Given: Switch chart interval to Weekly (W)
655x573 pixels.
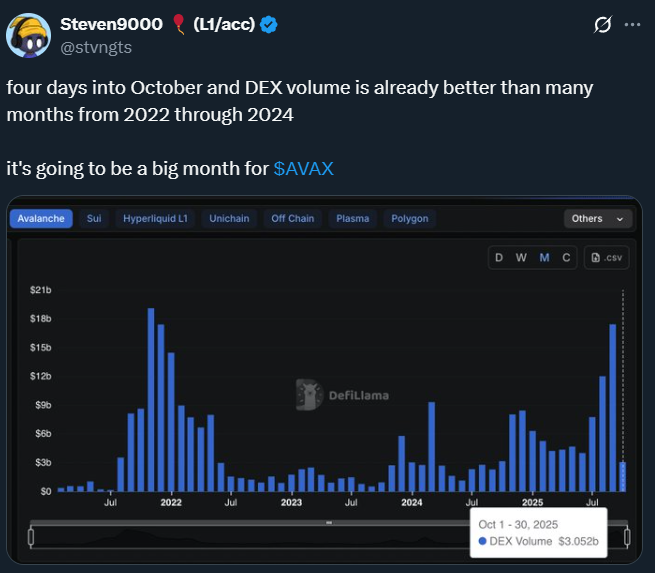Looking at the screenshot, I should (521, 258).
